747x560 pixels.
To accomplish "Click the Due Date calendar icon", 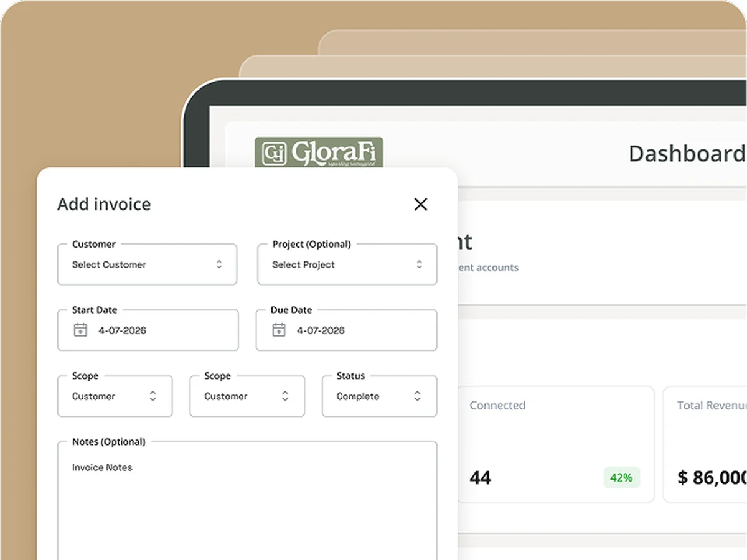I will (x=279, y=330).
